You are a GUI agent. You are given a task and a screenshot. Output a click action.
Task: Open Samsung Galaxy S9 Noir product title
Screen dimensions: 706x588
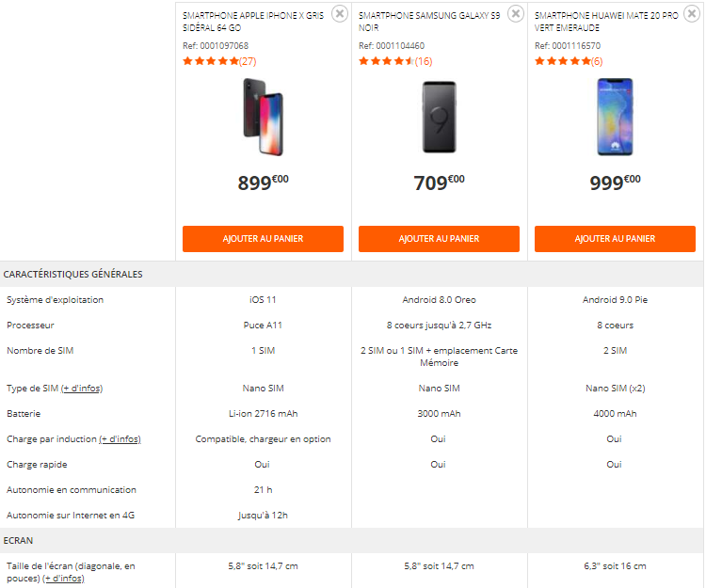click(x=429, y=23)
